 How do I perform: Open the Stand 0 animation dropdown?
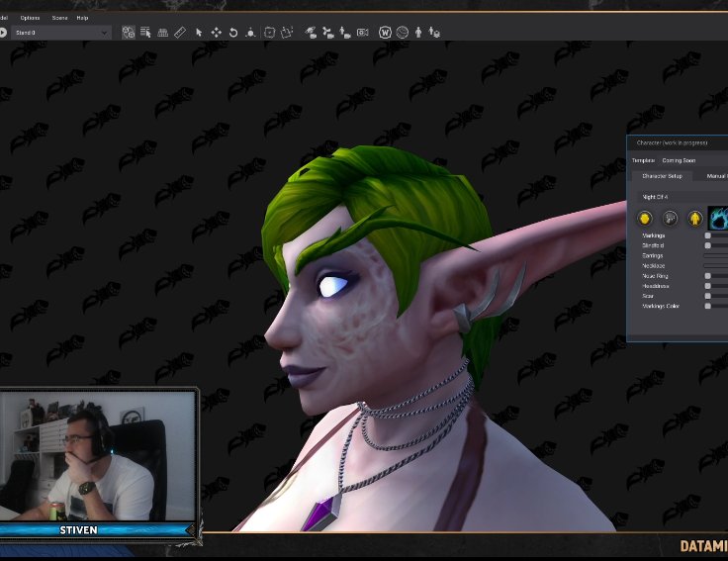click(61, 33)
